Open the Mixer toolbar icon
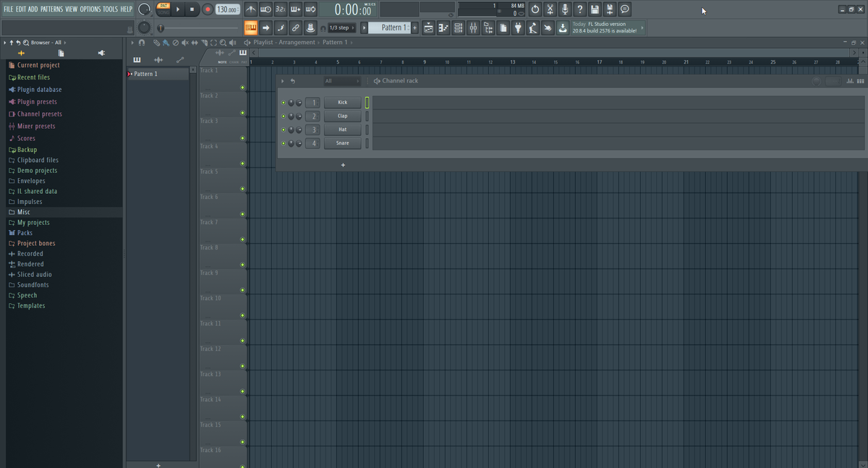 tap(473, 27)
